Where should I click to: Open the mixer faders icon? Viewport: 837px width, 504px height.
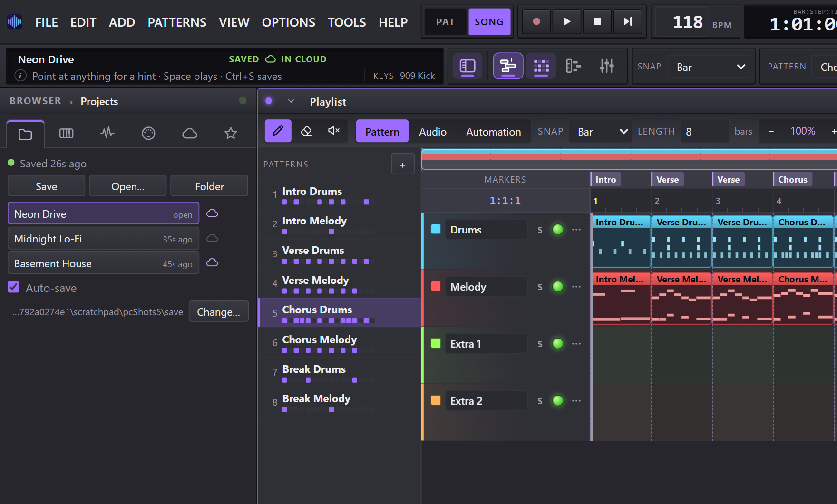(606, 66)
